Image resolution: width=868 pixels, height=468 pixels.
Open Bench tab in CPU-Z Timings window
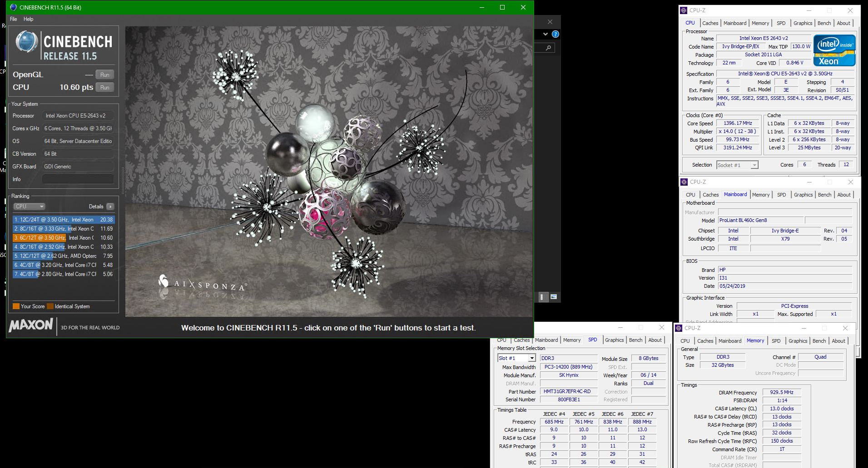pos(819,341)
